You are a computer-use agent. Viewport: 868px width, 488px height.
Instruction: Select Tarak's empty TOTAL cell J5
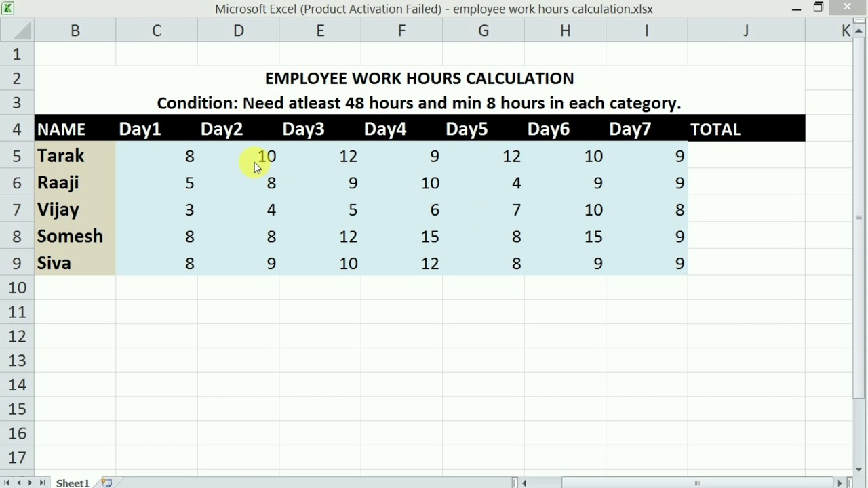[747, 156]
